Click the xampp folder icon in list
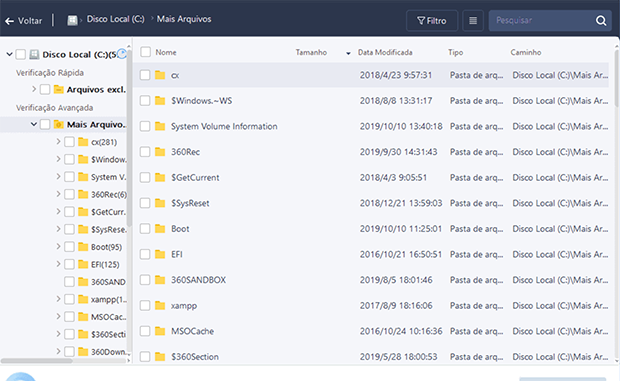This screenshot has height=381, width=620. point(160,306)
